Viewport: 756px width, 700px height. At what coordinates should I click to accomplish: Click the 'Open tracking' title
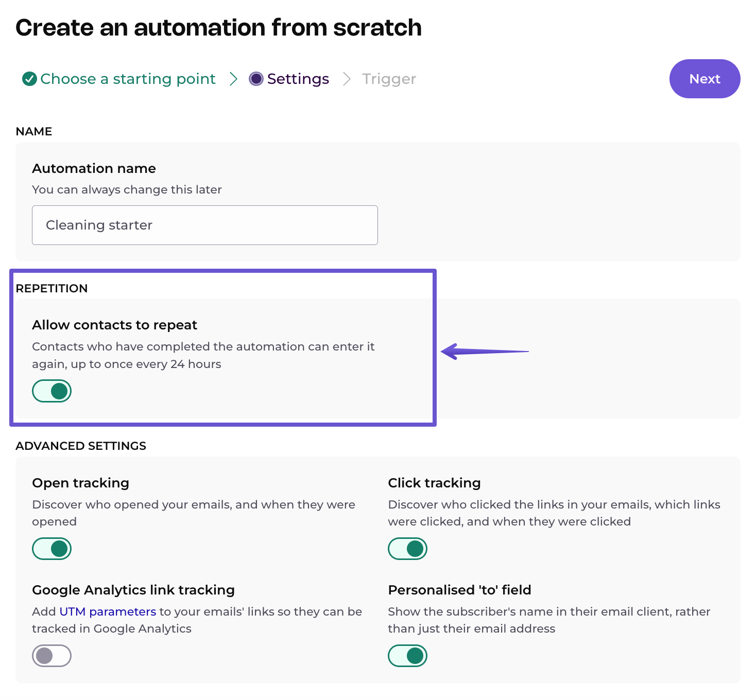coord(80,483)
